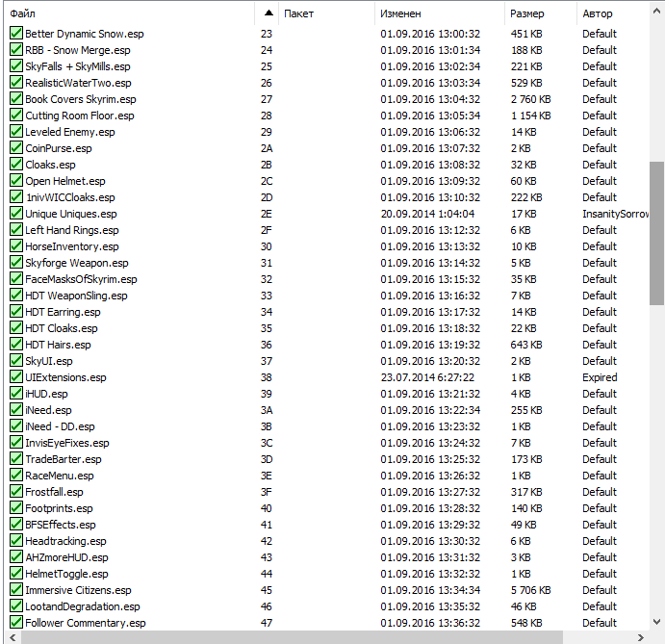This screenshot has width=665, height=644.
Task: Uncheck the Better Dynamic Snow.esp checkbox
Action: pos(16,33)
